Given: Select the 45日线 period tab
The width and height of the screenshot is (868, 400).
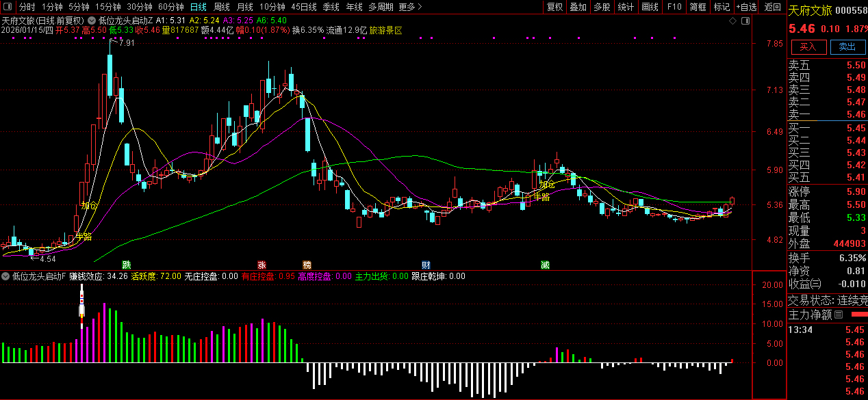Looking at the screenshot, I should tap(304, 7).
